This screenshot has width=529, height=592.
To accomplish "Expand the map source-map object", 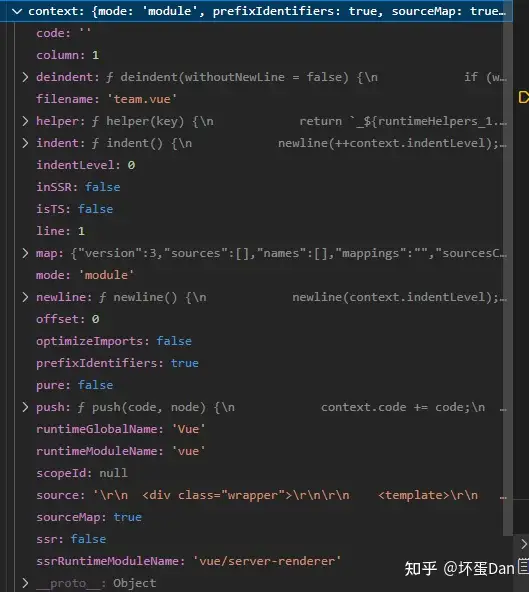I will click(x=25, y=253).
